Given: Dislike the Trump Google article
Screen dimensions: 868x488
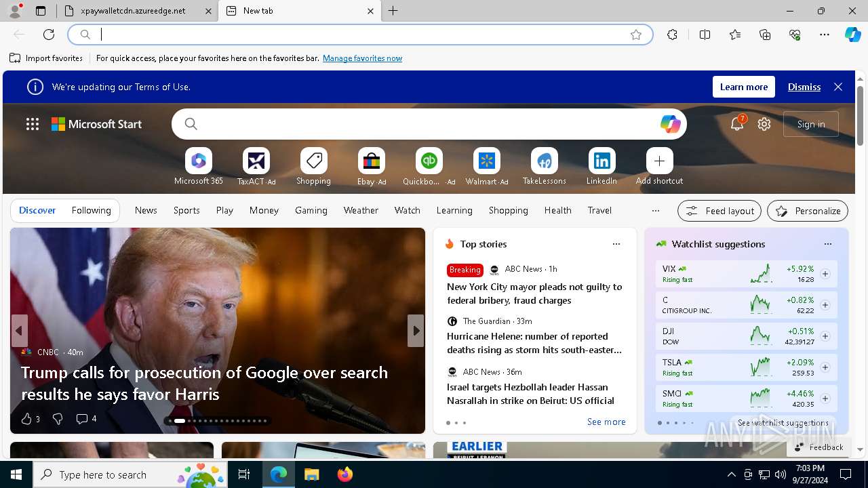Looking at the screenshot, I should (58, 419).
